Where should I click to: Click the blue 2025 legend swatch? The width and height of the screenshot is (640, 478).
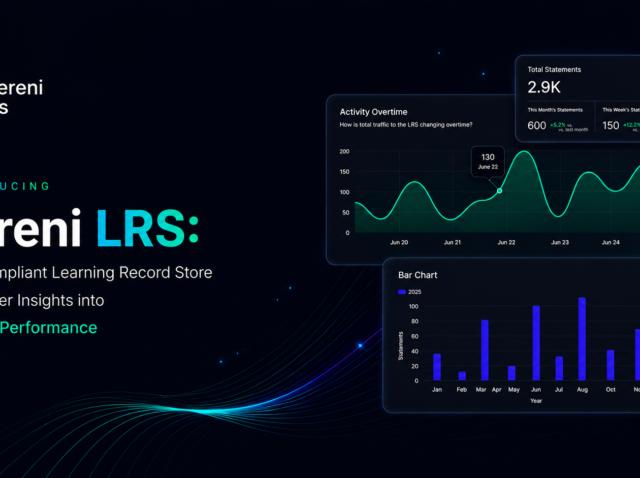[x=402, y=292]
